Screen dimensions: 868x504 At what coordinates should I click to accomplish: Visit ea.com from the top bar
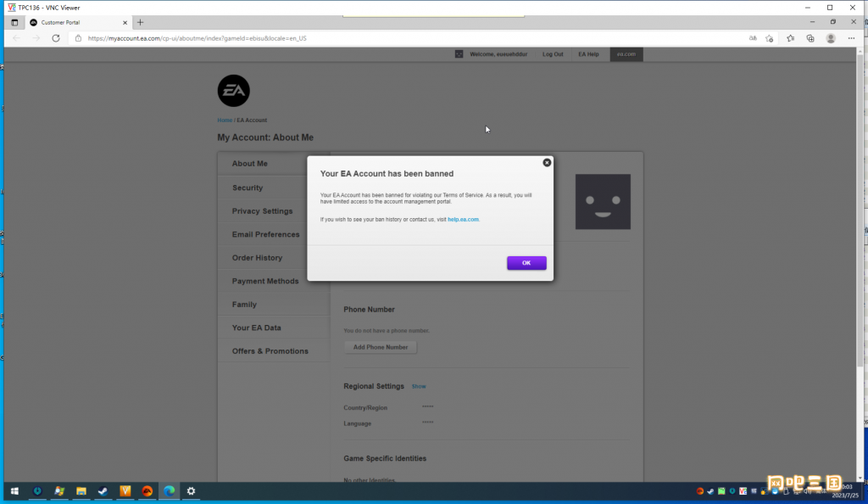click(x=626, y=54)
